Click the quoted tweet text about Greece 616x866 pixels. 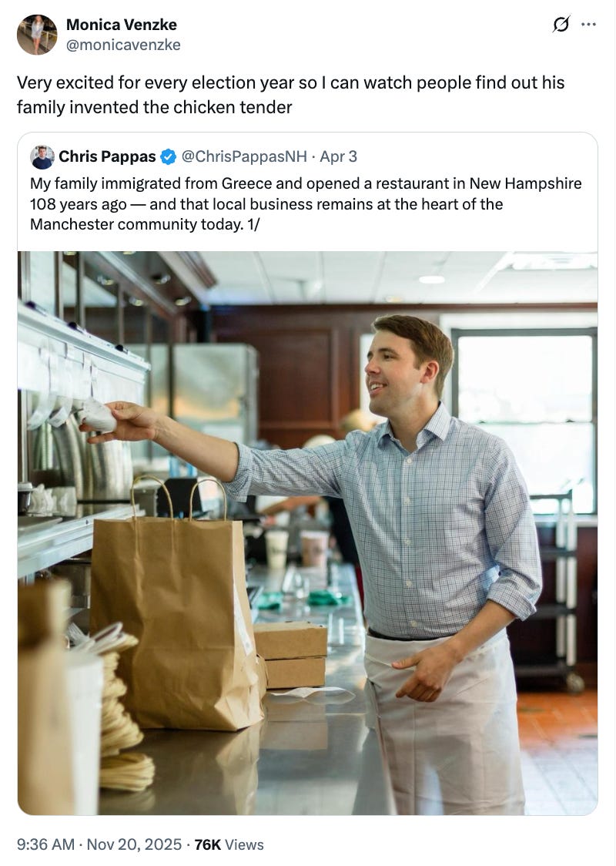click(306, 204)
